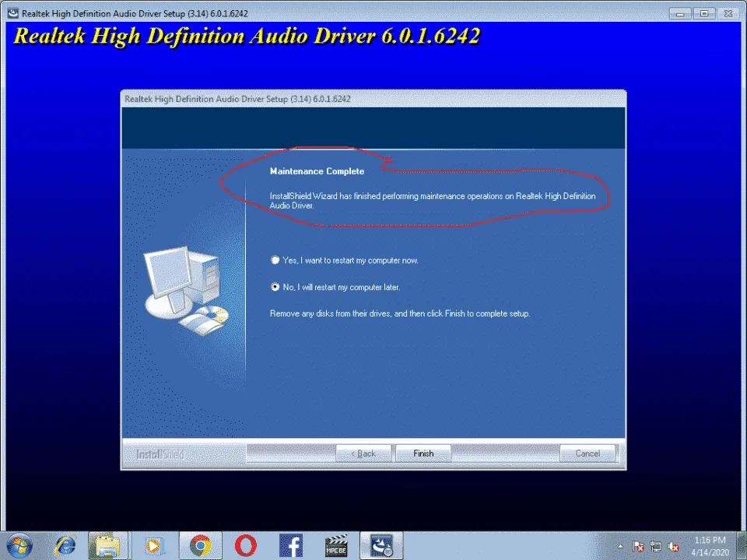Click the Finish button
Image resolution: width=747 pixels, height=560 pixels.
pyautogui.click(x=423, y=453)
